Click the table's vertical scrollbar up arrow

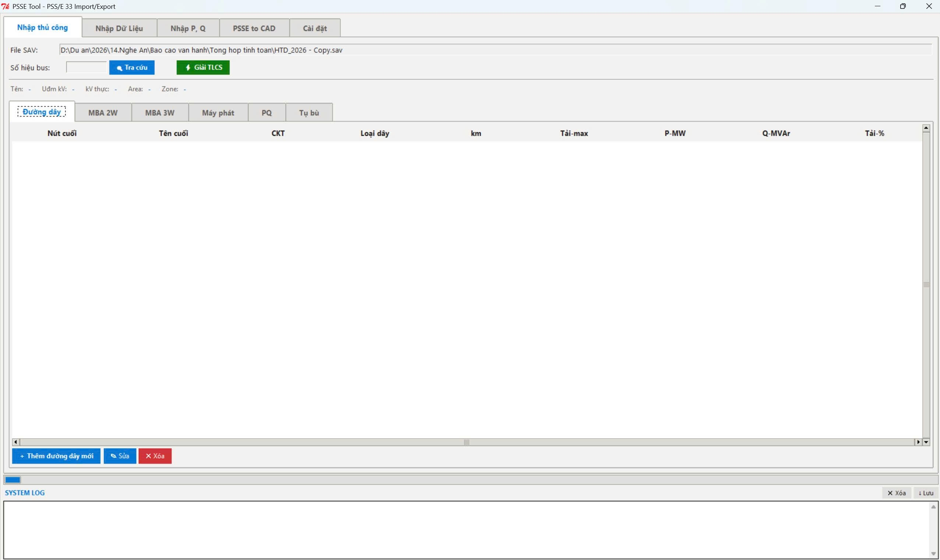pos(926,128)
